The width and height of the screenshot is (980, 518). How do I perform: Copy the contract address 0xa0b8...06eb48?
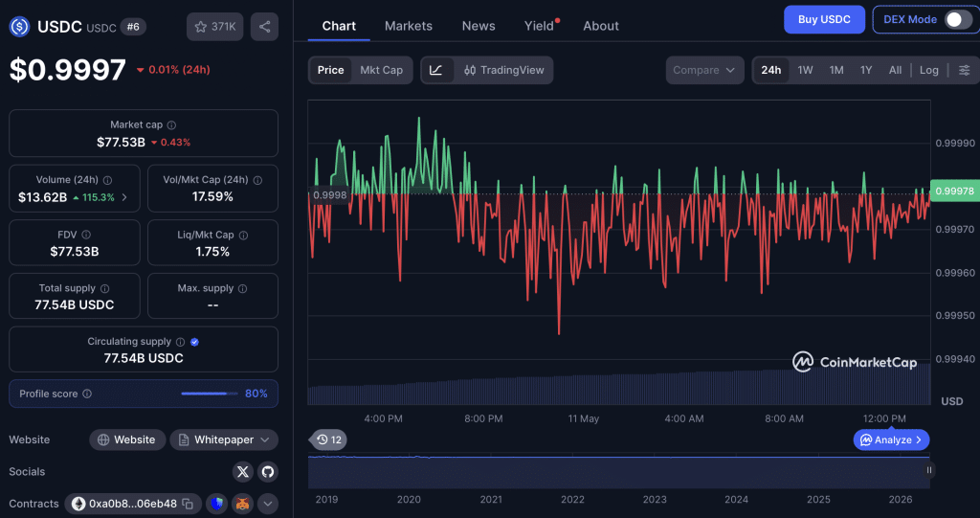[189, 504]
